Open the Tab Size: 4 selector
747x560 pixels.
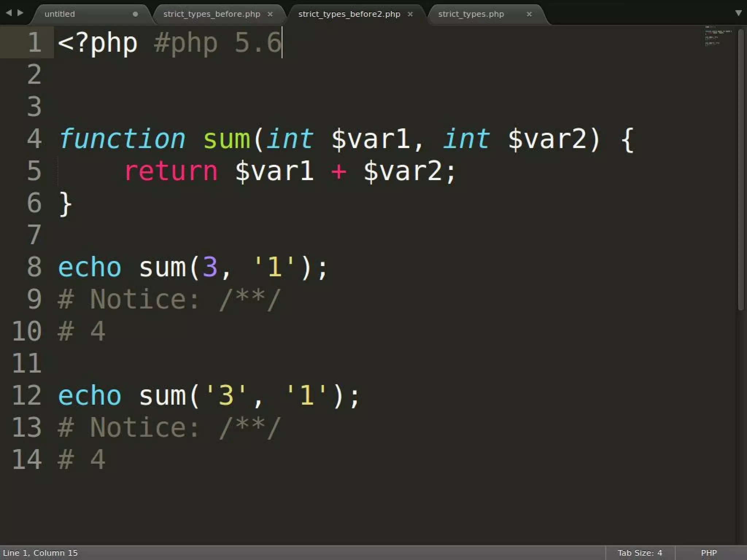pyautogui.click(x=640, y=553)
